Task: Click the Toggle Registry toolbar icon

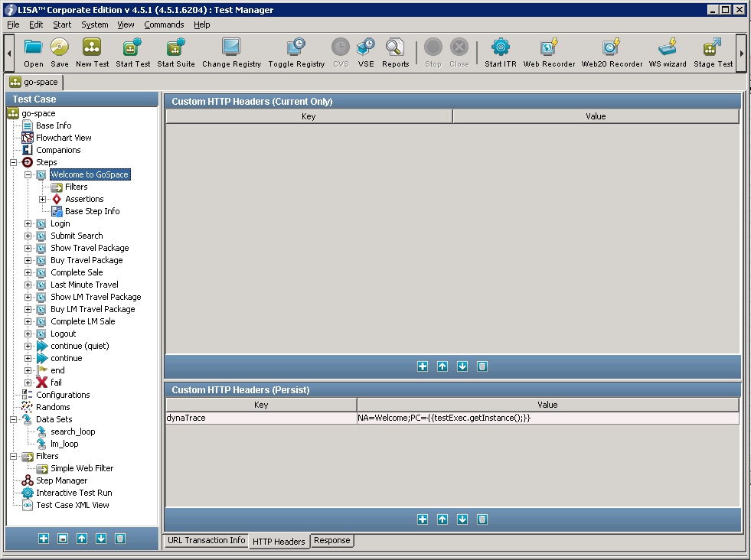Action: pos(296,47)
